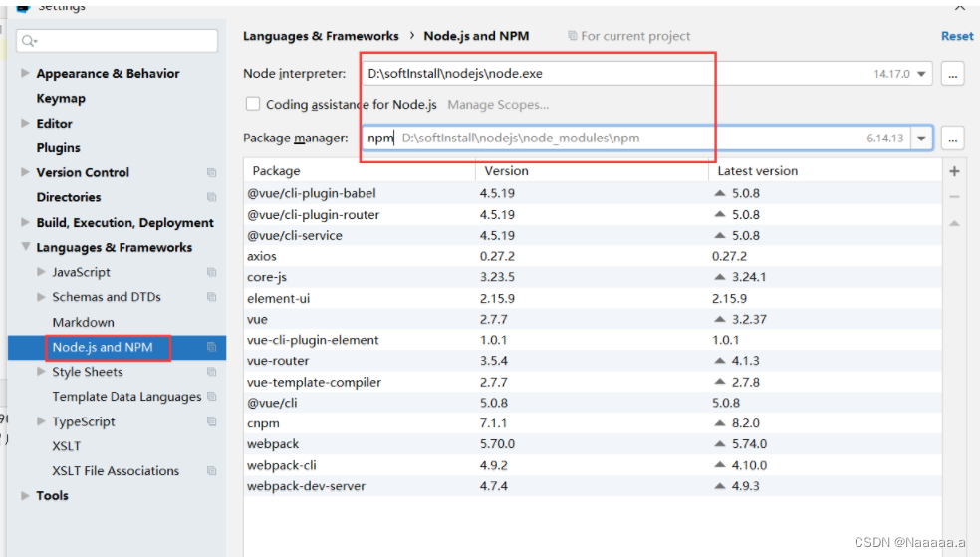Image resolution: width=980 pixels, height=557 pixels.
Task: Select the axios package row
Action: click(x=593, y=256)
